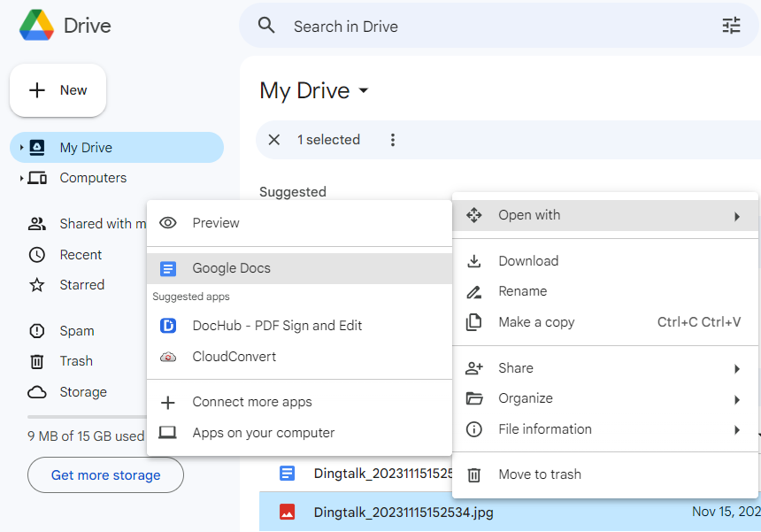The width and height of the screenshot is (761, 532).
Task: Select Move to trash option
Action: tap(605, 474)
